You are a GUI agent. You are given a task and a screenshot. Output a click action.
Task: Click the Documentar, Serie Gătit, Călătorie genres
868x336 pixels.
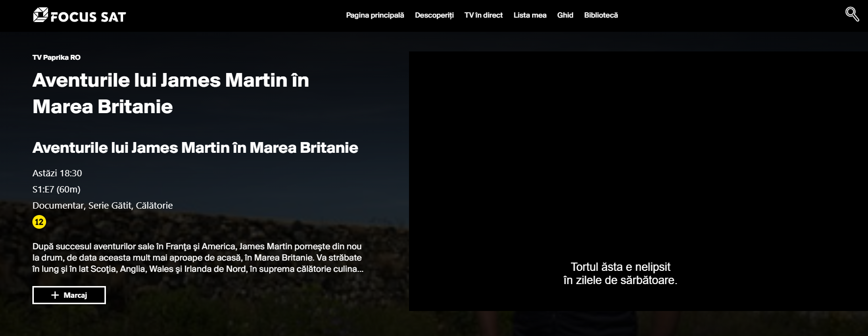tap(102, 206)
